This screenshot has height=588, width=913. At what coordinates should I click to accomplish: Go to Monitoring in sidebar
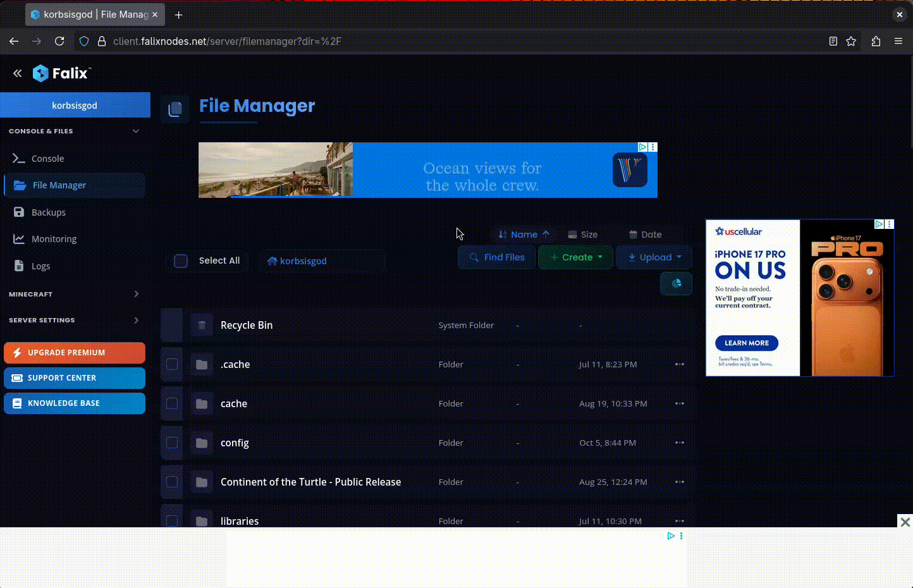tap(54, 239)
